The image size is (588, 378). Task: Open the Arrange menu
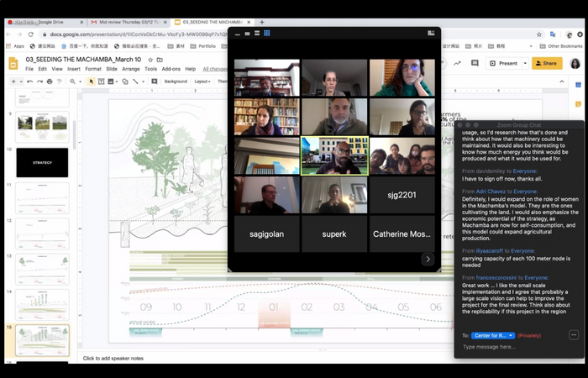click(131, 69)
